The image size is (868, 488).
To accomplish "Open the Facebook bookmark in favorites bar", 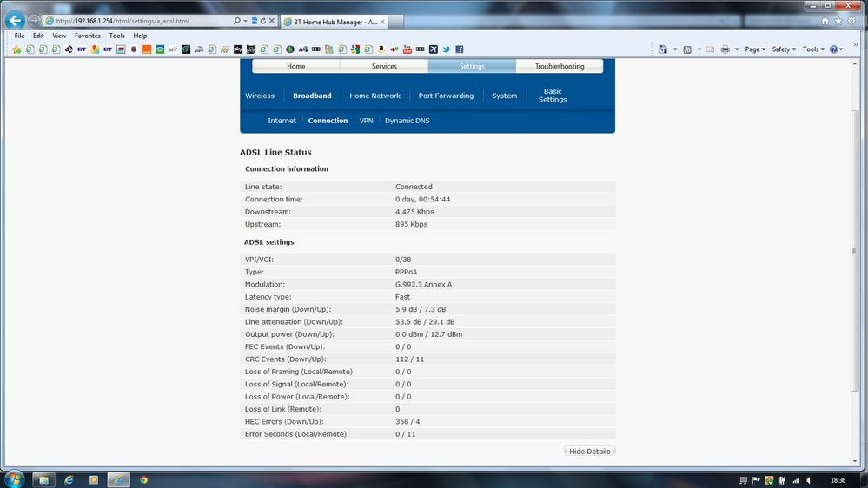I will 460,49.
